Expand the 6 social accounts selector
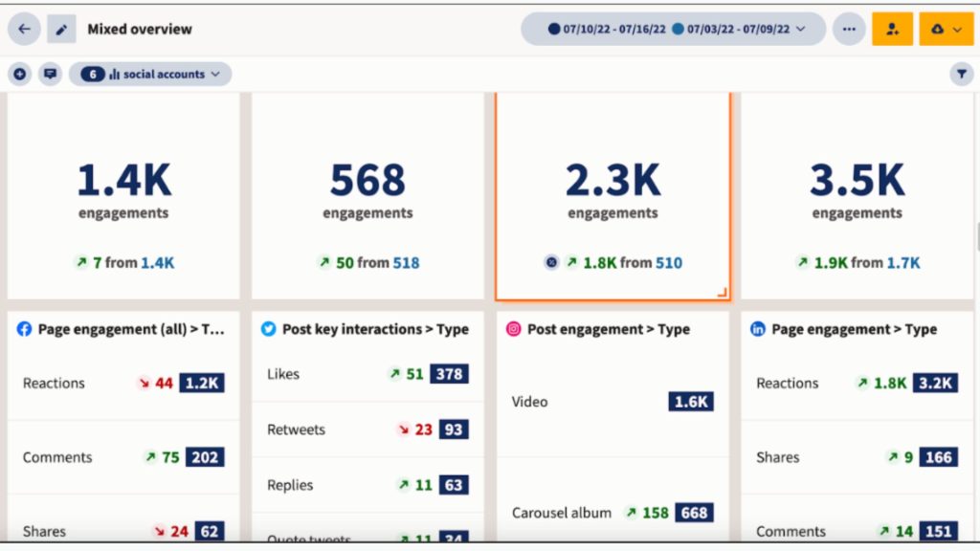Viewport: 980px width, 551px height. 150,75
